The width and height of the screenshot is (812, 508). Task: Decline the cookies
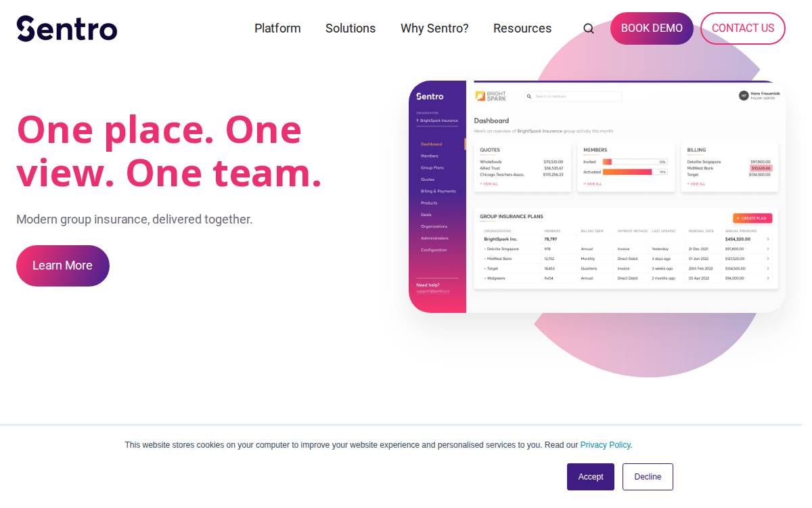coord(648,477)
